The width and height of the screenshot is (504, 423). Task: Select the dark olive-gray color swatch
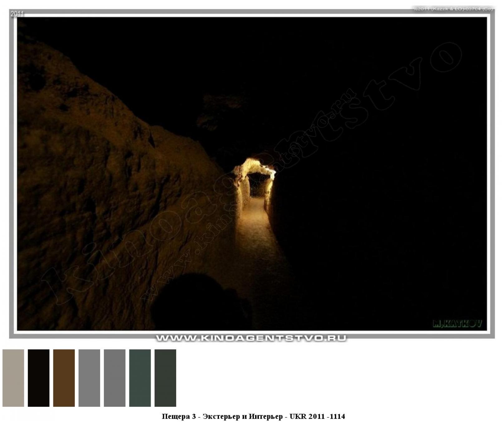[165, 378]
